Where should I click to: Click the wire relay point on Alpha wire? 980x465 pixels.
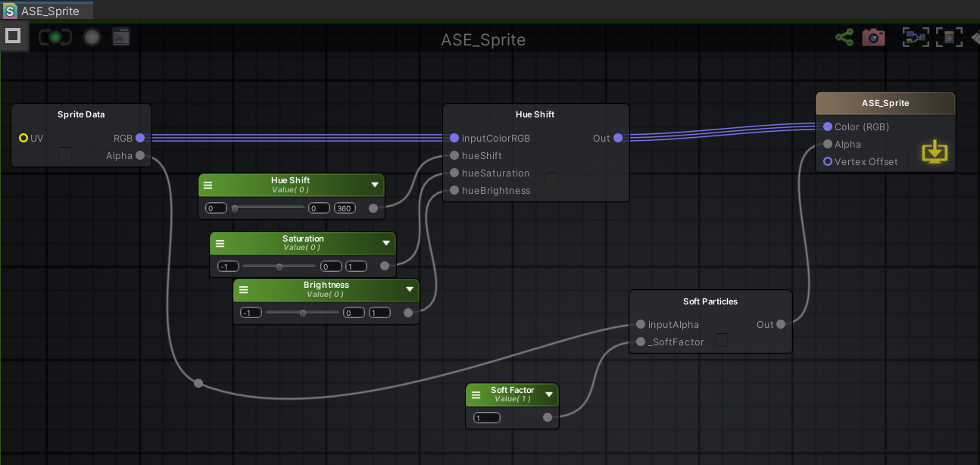pos(198,383)
